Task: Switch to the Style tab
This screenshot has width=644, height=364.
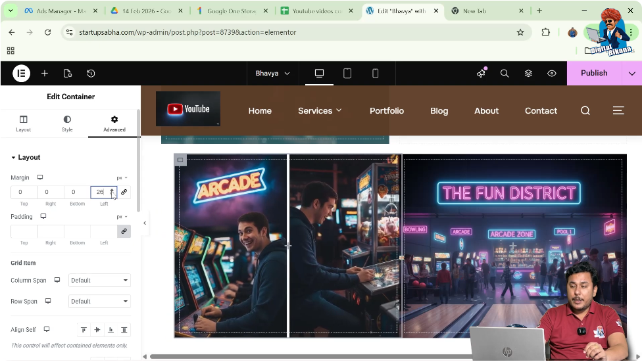Action: pyautogui.click(x=67, y=124)
